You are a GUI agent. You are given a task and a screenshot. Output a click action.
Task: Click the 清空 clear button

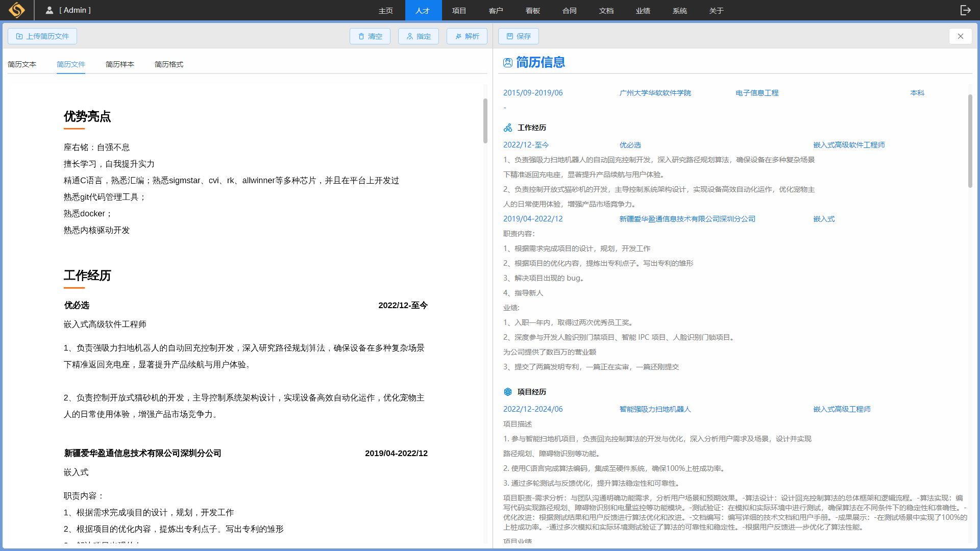tap(370, 36)
